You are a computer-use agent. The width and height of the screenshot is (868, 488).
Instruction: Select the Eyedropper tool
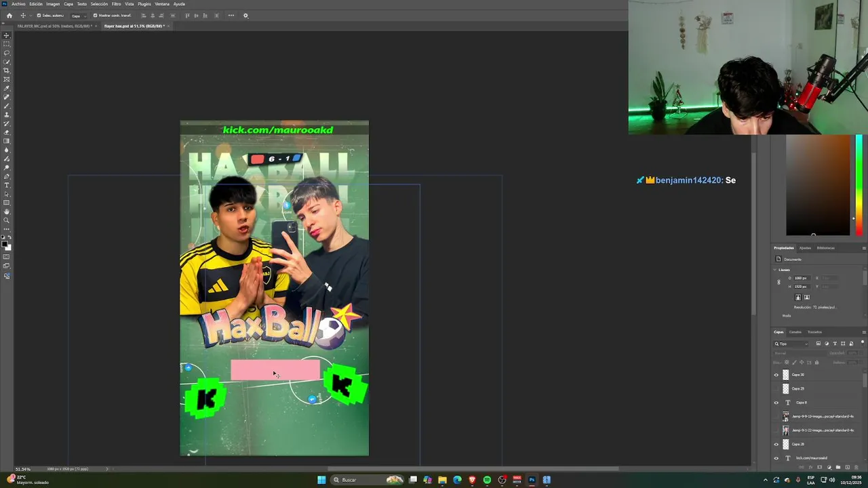[7, 88]
